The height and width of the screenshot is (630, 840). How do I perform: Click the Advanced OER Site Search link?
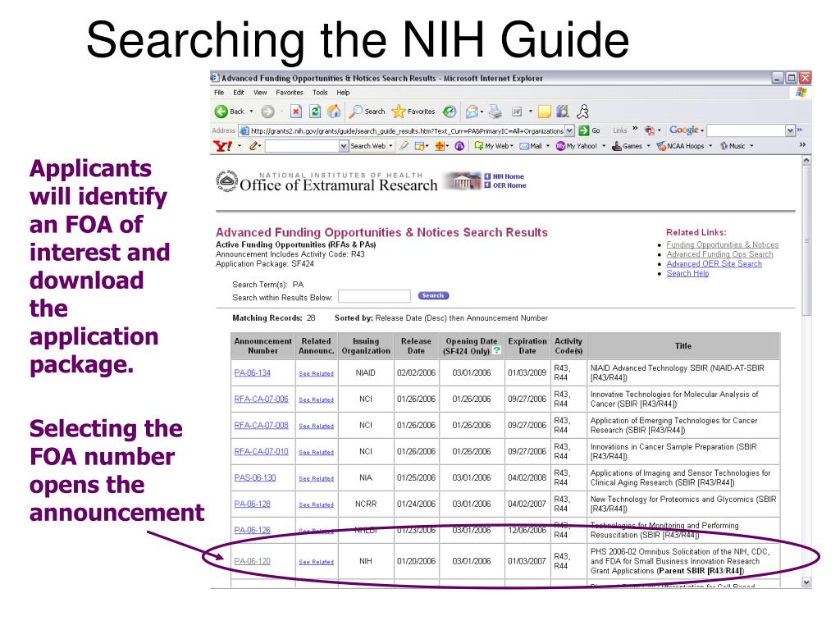(x=714, y=263)
